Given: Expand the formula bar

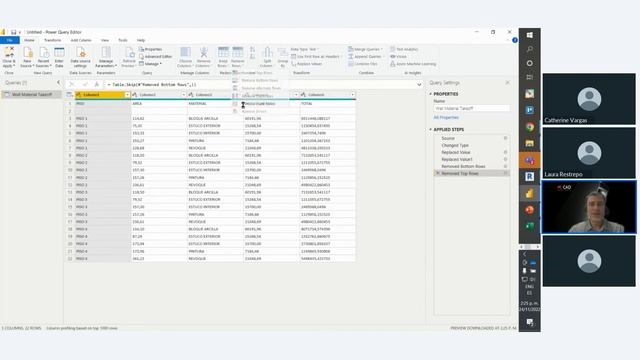Looking at the screenshot, I should point(419,84).
